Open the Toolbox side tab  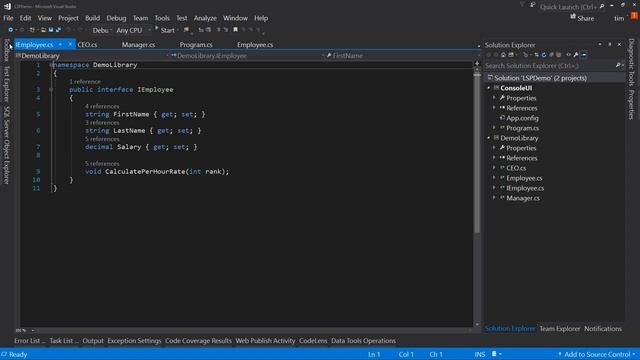[x=6, y=50]
